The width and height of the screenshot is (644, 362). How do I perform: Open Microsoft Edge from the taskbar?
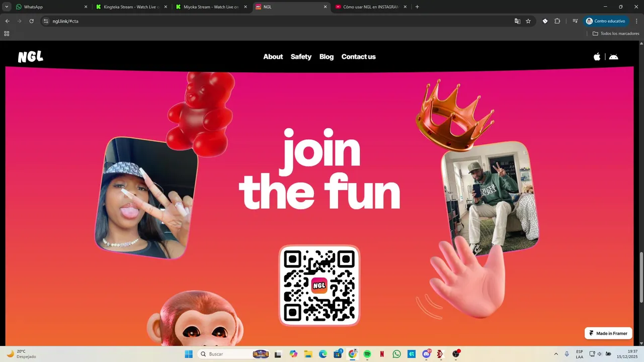click(323, 354)
